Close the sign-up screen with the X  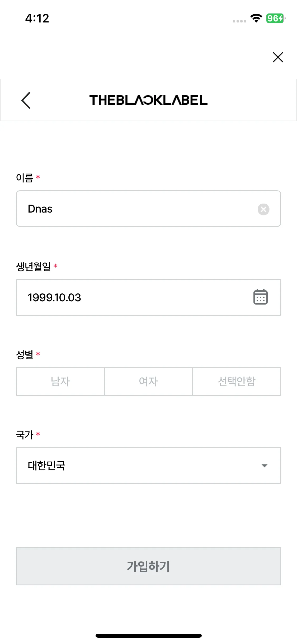[278, 57]
